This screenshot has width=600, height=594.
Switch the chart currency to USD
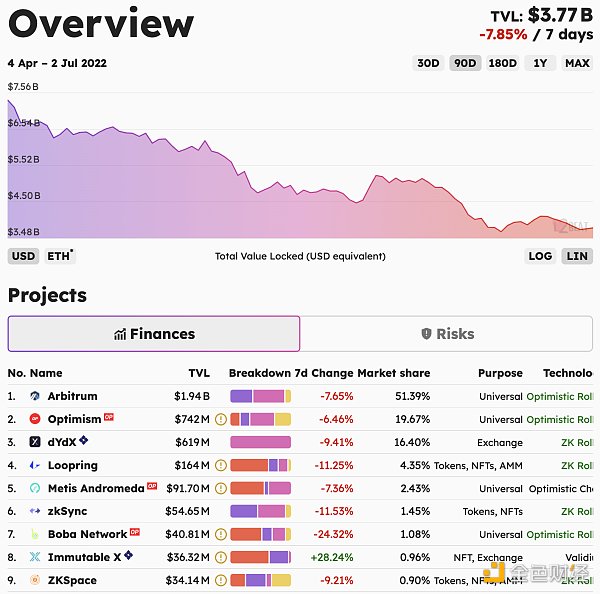(x=23, y=256)
